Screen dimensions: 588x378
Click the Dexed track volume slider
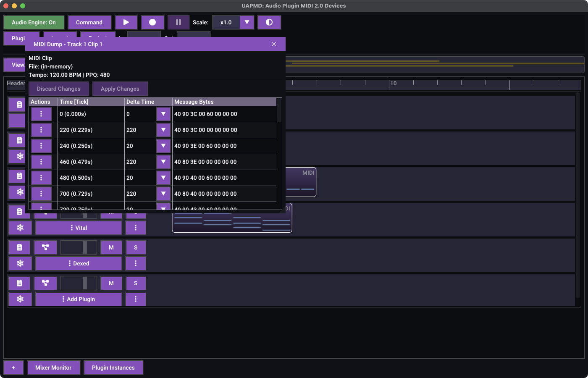(x=79, y=247)
